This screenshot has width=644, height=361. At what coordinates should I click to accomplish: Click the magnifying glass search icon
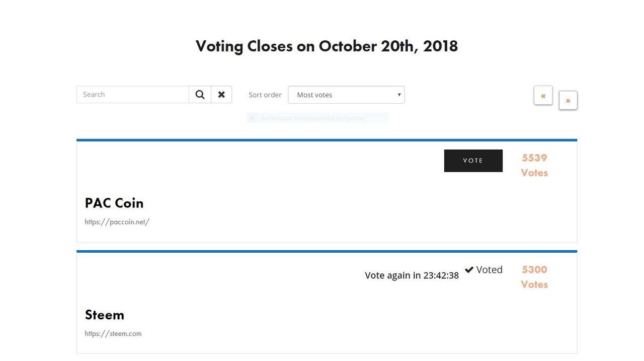pos(200,95)
